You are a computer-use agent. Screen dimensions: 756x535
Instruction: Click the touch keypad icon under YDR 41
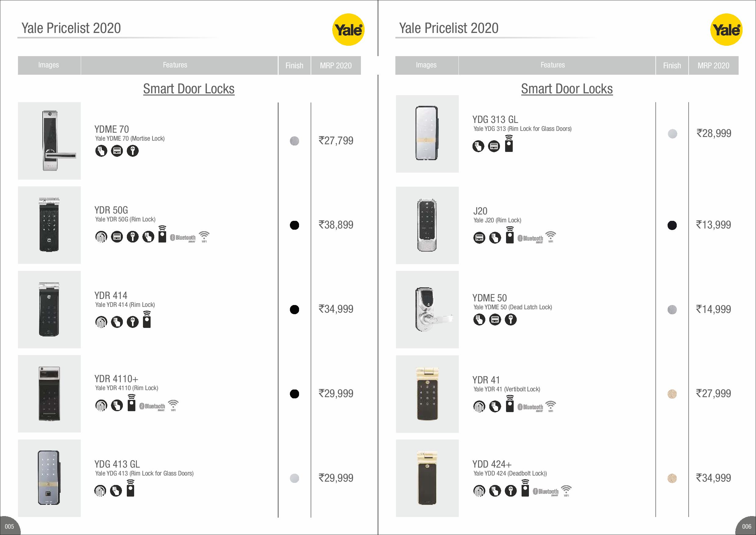(495, 407)
